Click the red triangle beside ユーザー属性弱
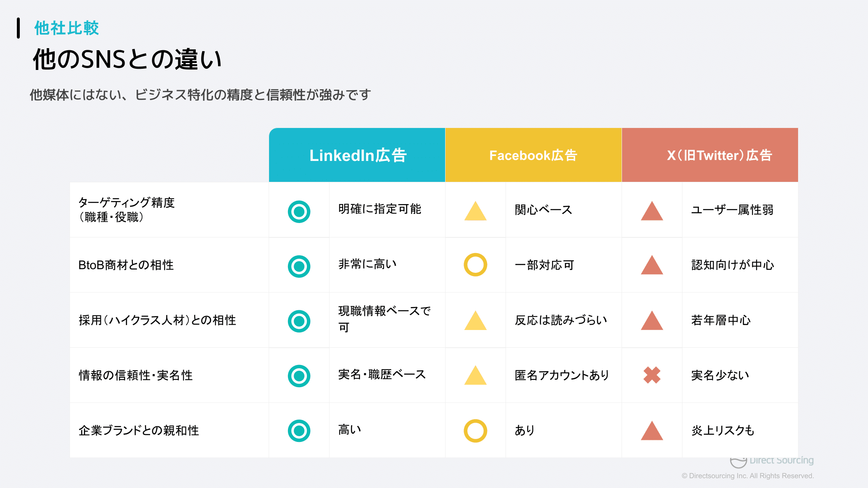868x488 pixels. [x=652, y=211]
